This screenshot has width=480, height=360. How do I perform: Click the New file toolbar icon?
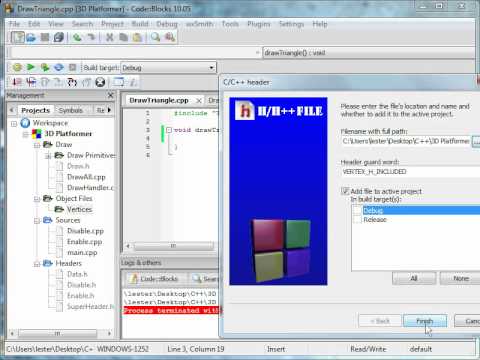17,37
